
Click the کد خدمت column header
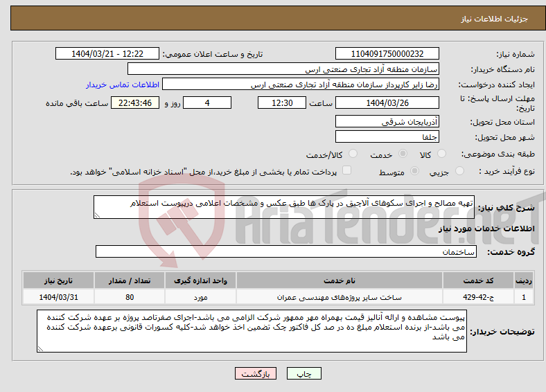(479, 280)
